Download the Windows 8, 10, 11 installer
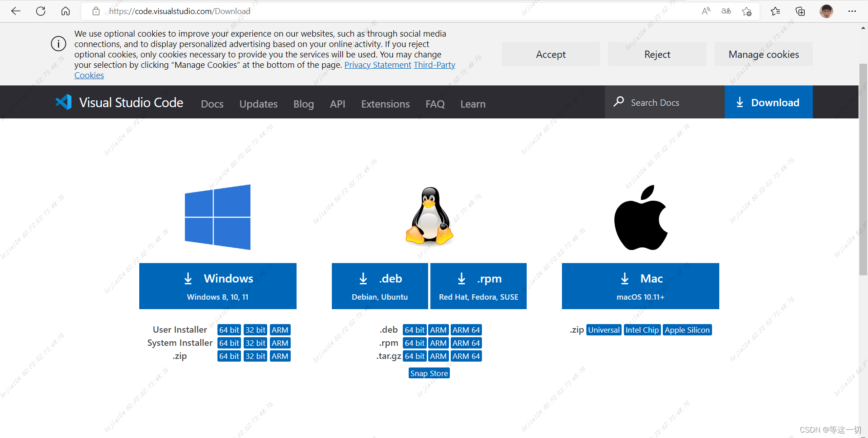 coord(218,286)
